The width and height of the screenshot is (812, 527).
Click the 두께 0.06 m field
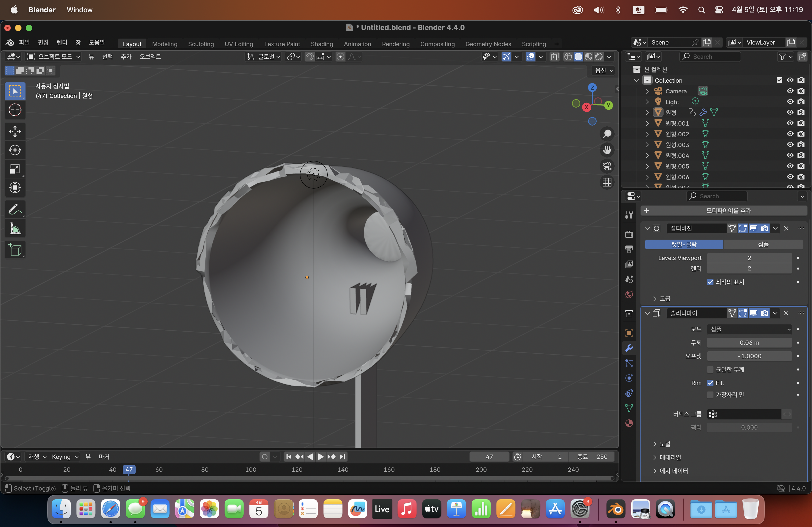(749, 343)
